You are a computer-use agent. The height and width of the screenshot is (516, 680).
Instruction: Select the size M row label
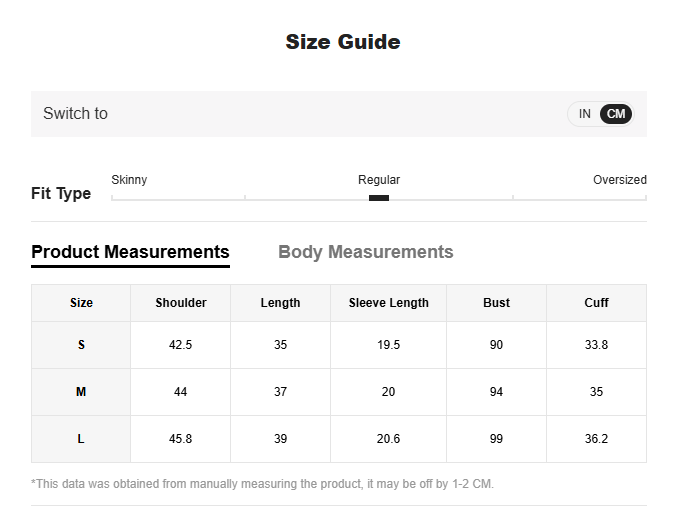(x=81, y=392)
